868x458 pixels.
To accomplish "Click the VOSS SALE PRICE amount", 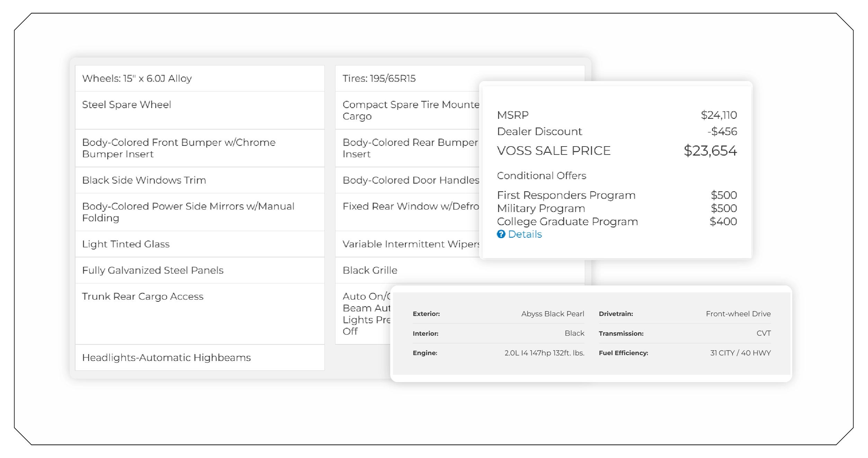I will click(x=710, y=151).
